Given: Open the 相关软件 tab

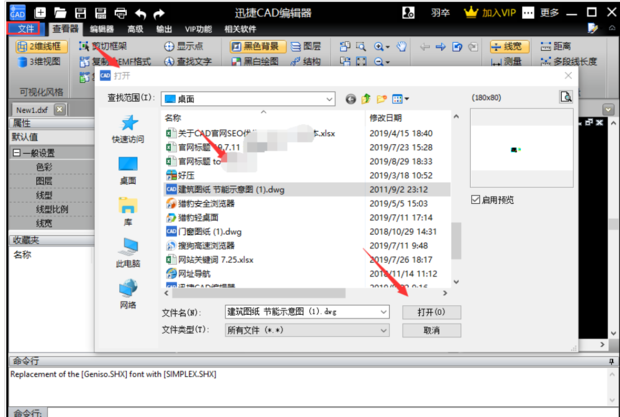Looking at the screenshot, I should point(240,29).
